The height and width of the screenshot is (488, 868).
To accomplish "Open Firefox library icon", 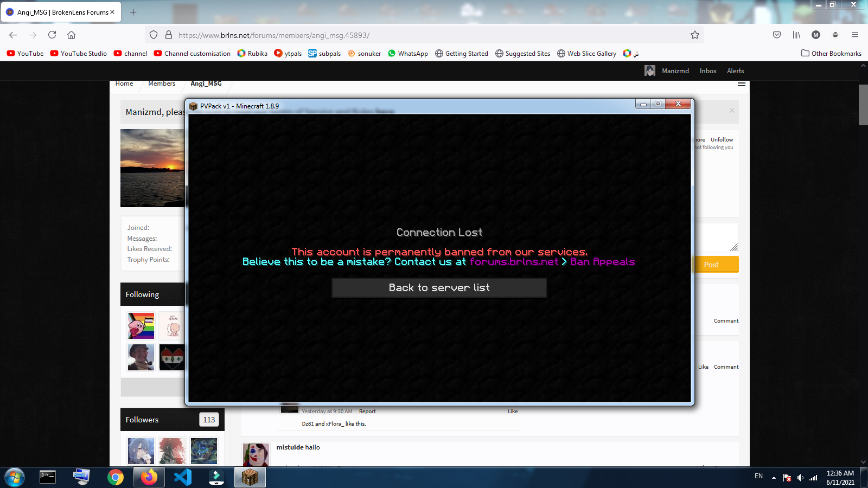I will [796, 35].
